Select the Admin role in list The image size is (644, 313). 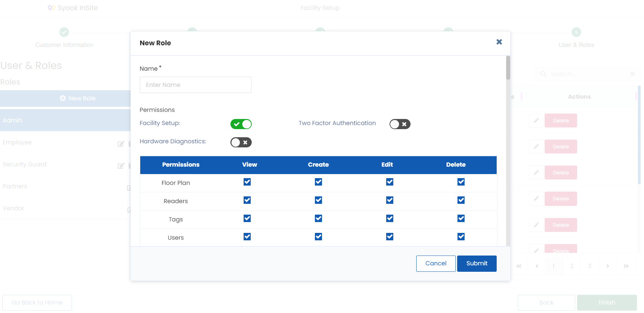point(65,120)
